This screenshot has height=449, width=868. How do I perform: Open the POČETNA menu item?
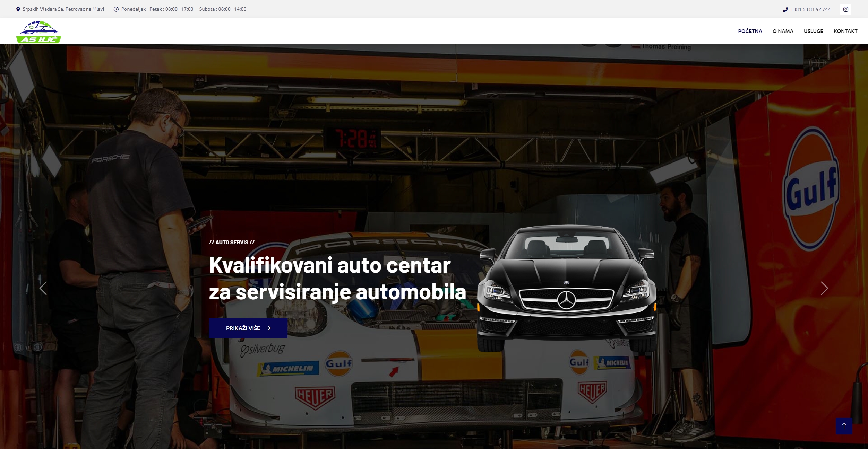pos(750,31)
